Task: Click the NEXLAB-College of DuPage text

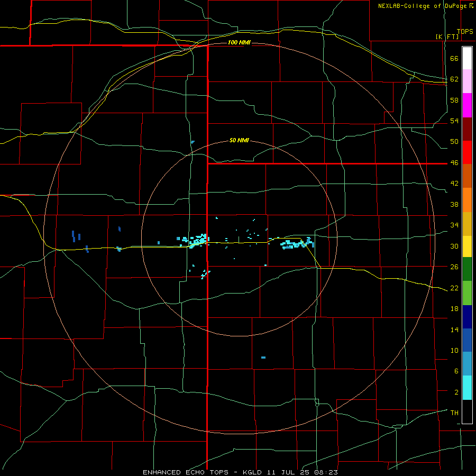Action: point(423,6)
